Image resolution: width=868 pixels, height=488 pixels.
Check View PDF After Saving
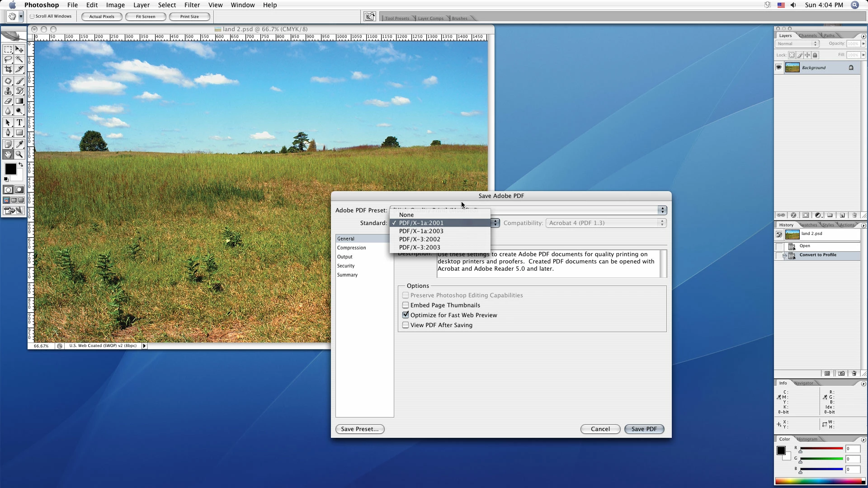[x=406, y=325]
